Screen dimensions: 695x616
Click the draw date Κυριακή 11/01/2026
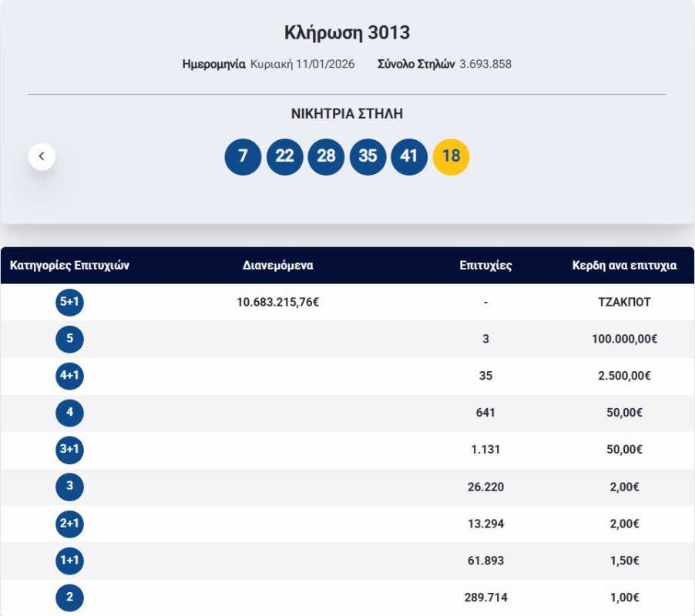tap(302, 65)
